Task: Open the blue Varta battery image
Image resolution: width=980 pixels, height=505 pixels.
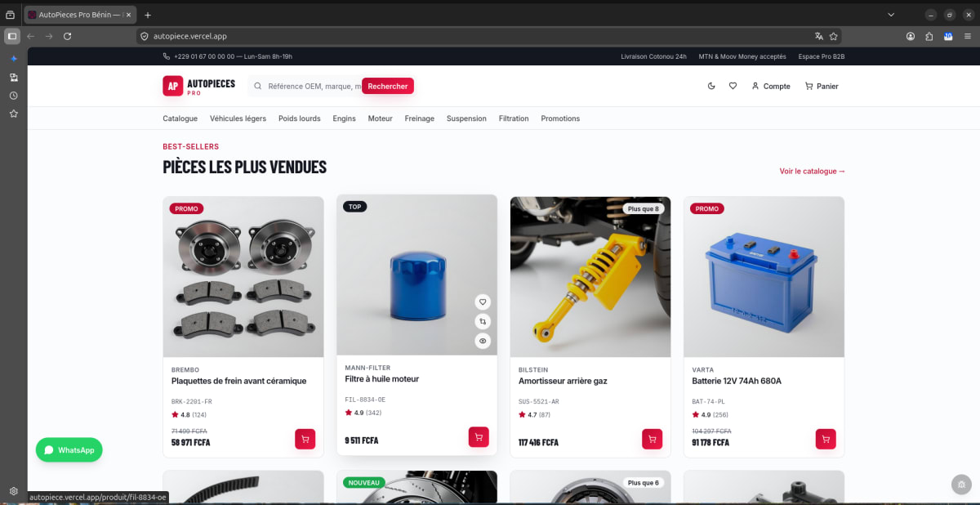Action: 764,276
